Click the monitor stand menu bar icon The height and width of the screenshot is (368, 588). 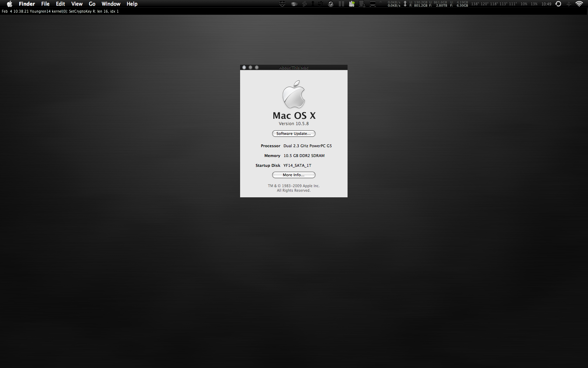point(373,4)
